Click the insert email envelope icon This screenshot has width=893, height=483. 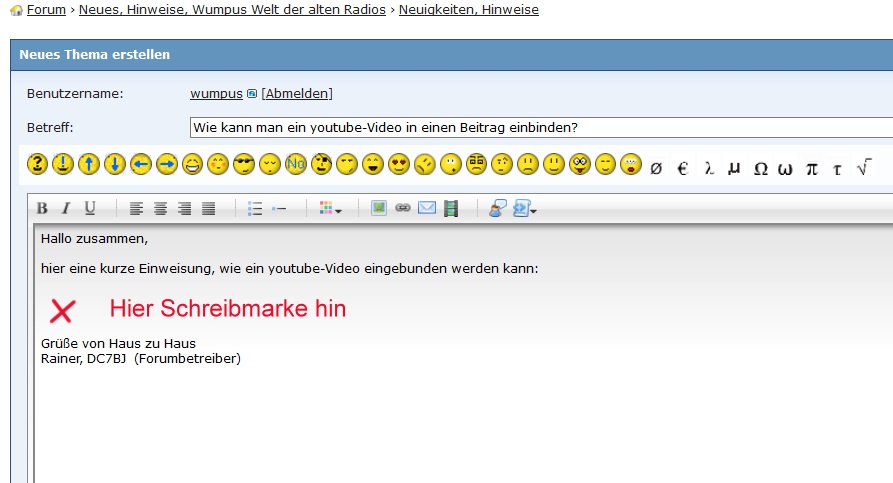pyautogui.click(x=427, y=208)
